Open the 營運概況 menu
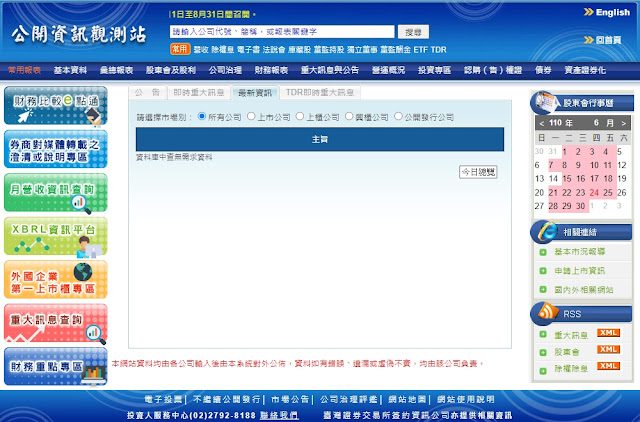The image size is (640, 422). coord(388,70)
